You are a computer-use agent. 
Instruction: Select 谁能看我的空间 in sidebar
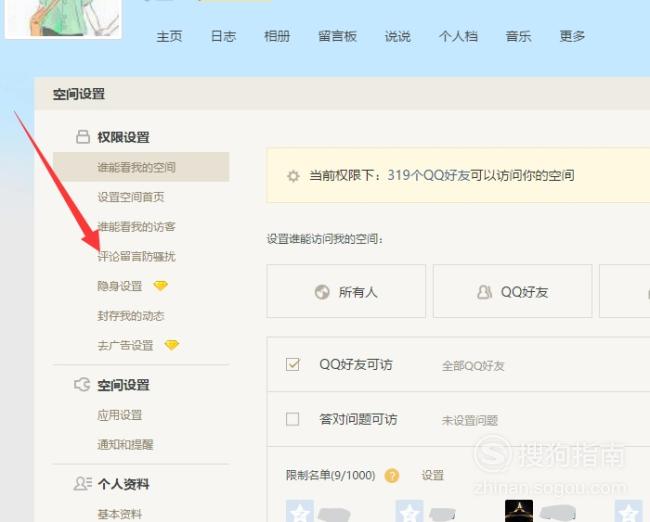point(141,167)
